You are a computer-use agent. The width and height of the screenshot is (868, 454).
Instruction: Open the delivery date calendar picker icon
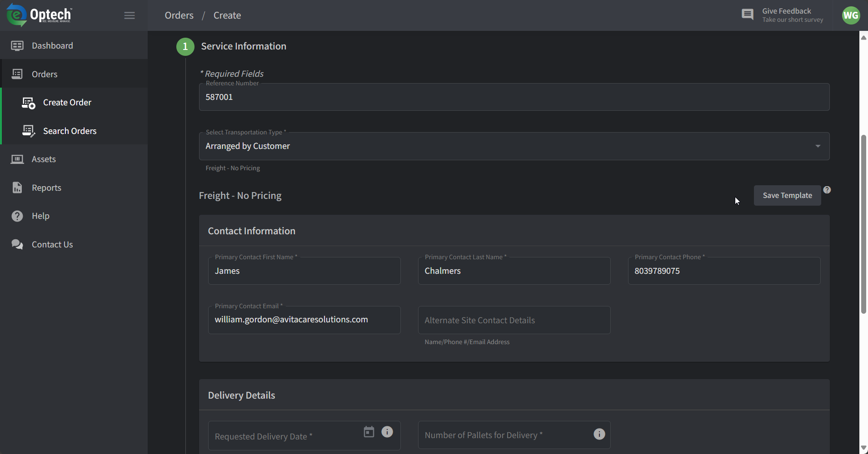coord(369,432)
